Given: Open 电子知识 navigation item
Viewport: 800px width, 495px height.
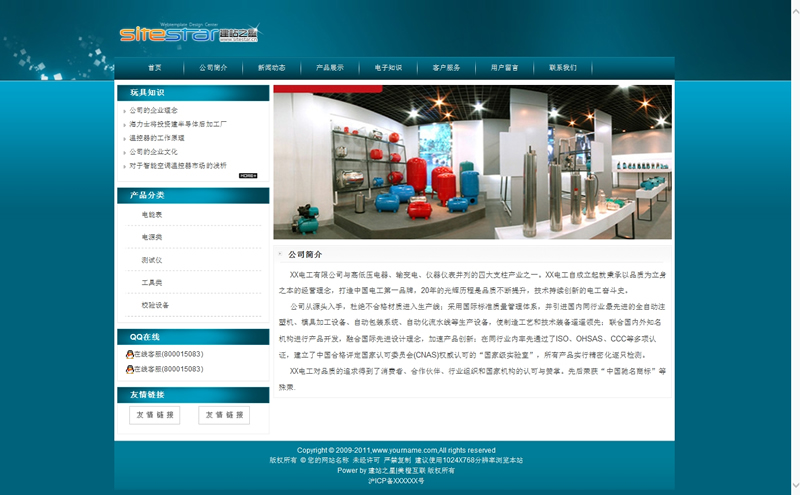Looking at the screenshot, I should pos(388,68).
